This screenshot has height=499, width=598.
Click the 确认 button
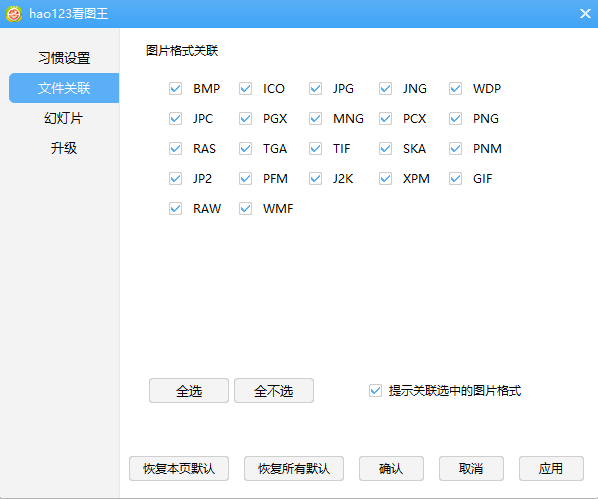(391, 468)
